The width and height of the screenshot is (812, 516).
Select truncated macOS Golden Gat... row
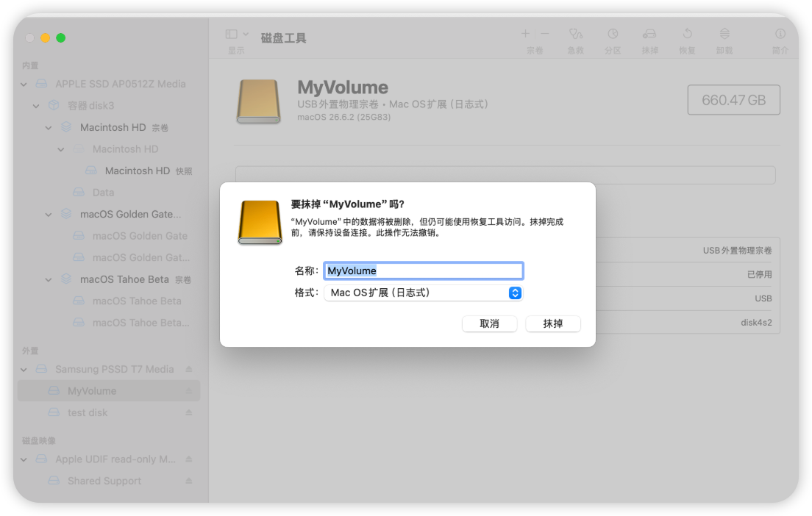(x=109, y=258)
